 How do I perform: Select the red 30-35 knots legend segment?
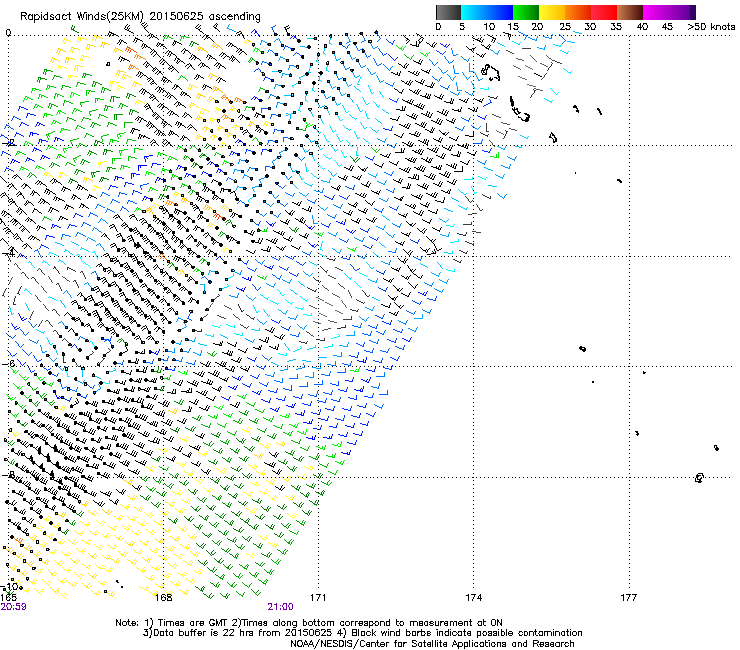[604, 12]
